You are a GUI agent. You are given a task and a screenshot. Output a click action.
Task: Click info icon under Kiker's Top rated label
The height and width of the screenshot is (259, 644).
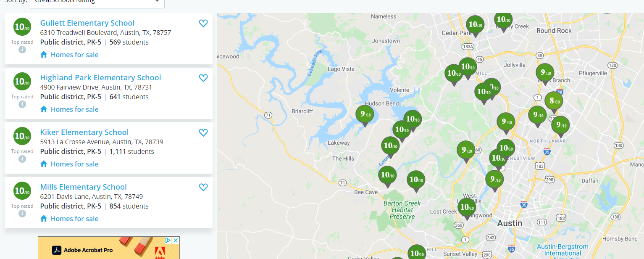click(x=22, y=159)
